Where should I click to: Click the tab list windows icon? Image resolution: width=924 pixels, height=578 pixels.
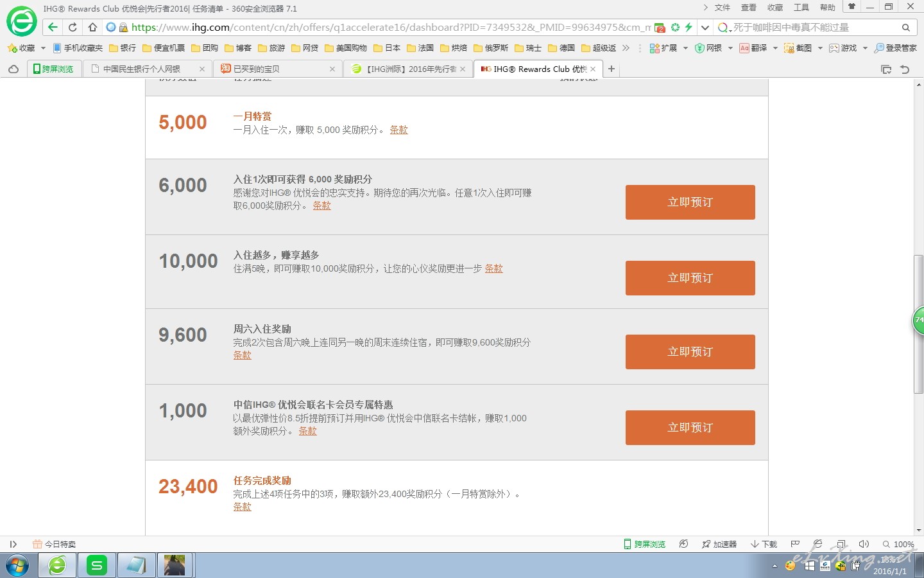(886, 69)
